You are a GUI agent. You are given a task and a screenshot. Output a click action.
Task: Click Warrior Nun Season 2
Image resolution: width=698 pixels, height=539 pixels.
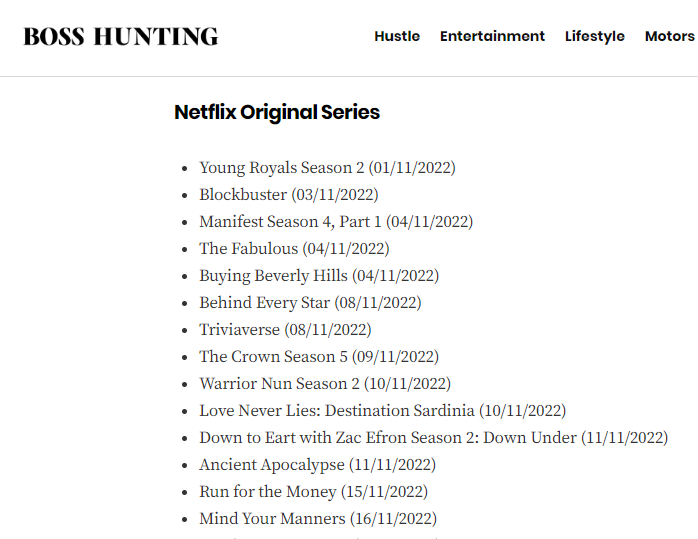click(x=324, y=384)
